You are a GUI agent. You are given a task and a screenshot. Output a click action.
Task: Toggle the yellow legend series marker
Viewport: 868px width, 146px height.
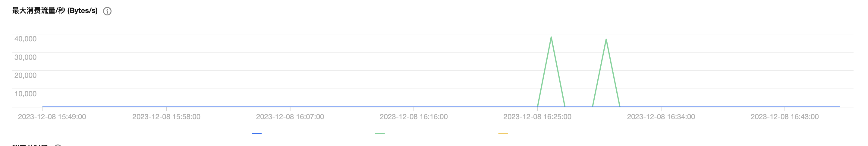coord(503,133)
